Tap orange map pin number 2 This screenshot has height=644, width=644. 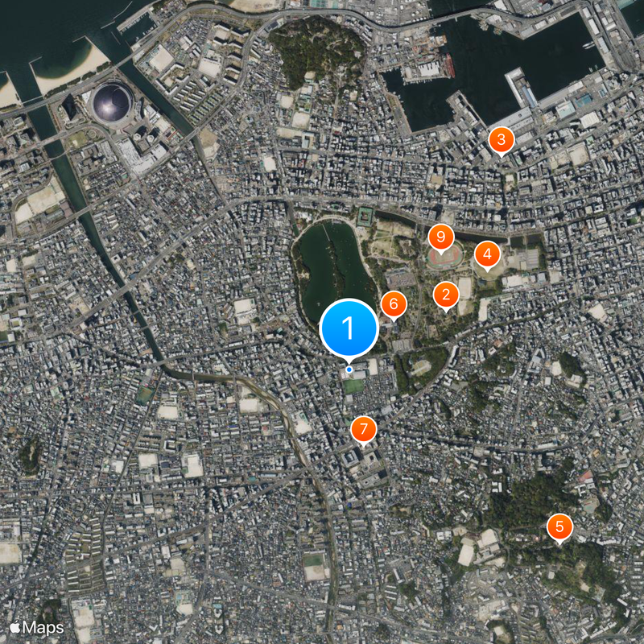pyautogui.click(x=446, y=295)
